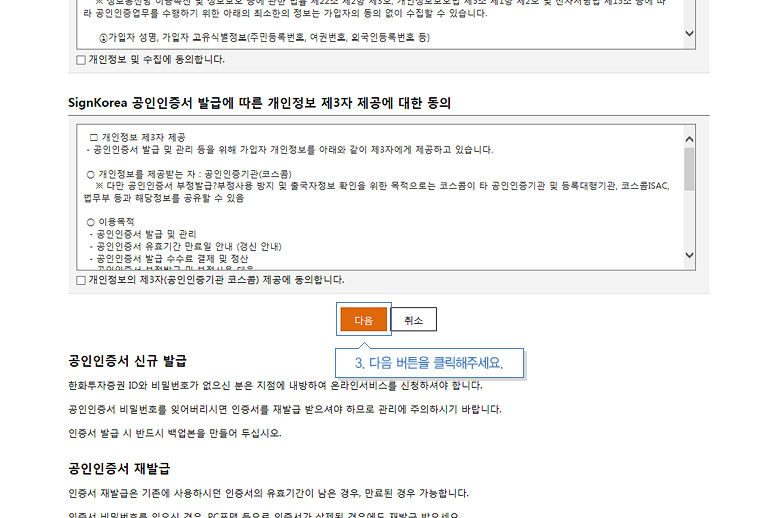Click sentence starting 한화투자증권 ID와 비밀번호가 없으신 분은

point(275,386)
